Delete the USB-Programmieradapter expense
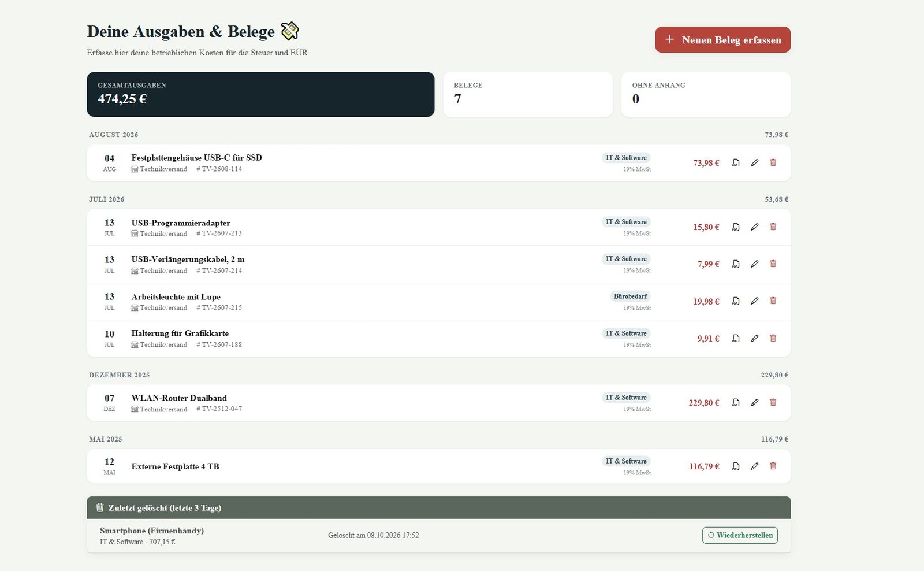The height and width of the screenshot is (571, 924). click(773, 227)
